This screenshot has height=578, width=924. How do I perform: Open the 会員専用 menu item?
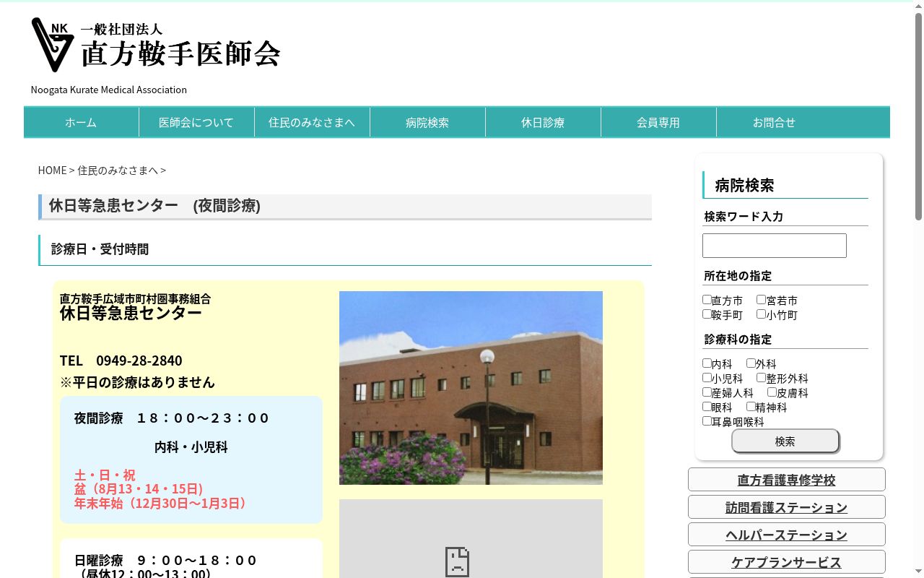(658, 122)
